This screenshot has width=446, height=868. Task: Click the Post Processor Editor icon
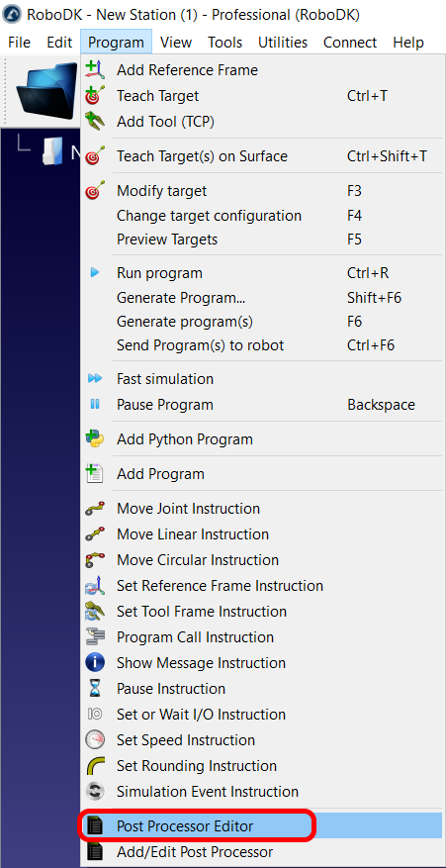[x=95, y=826]
